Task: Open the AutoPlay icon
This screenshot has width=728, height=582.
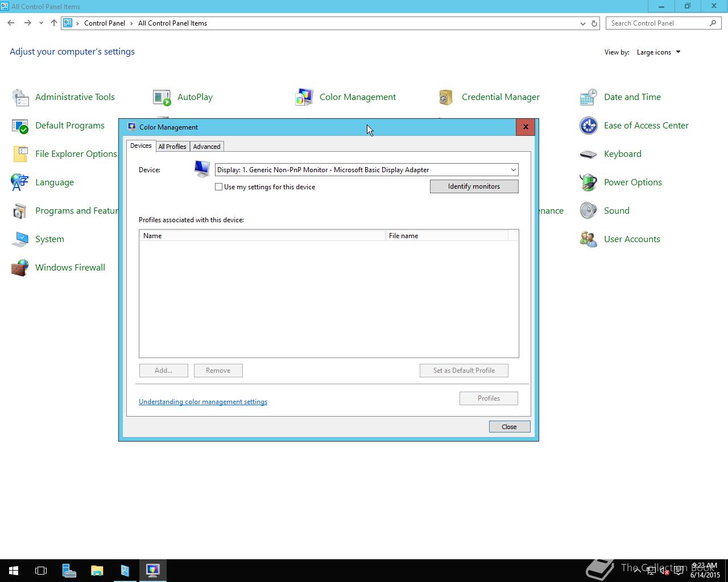Action: [x=162, y=97]
